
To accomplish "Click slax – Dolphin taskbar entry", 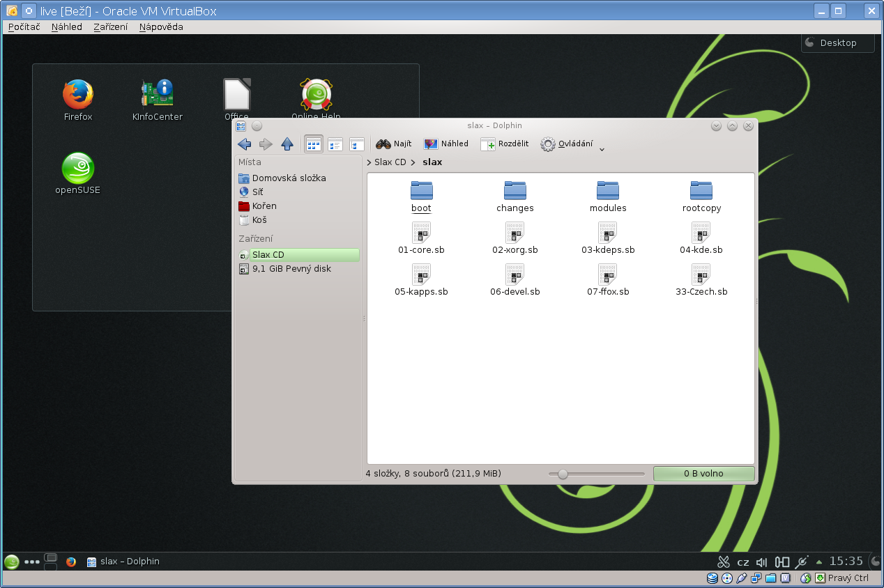I will 123,562.
